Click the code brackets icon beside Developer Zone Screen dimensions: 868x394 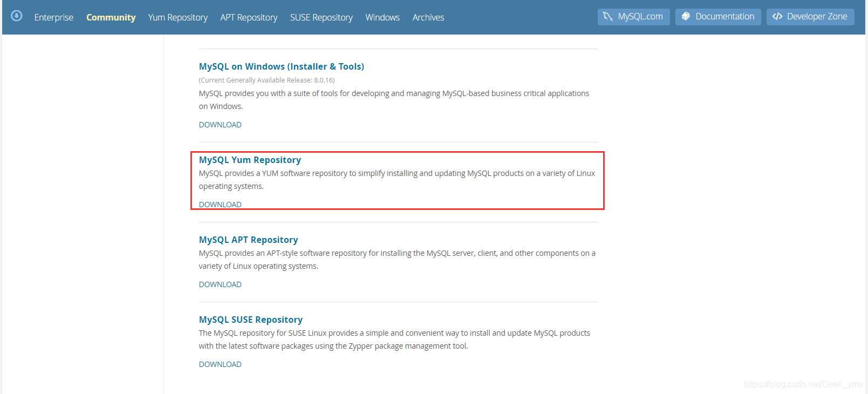[777, 17]
